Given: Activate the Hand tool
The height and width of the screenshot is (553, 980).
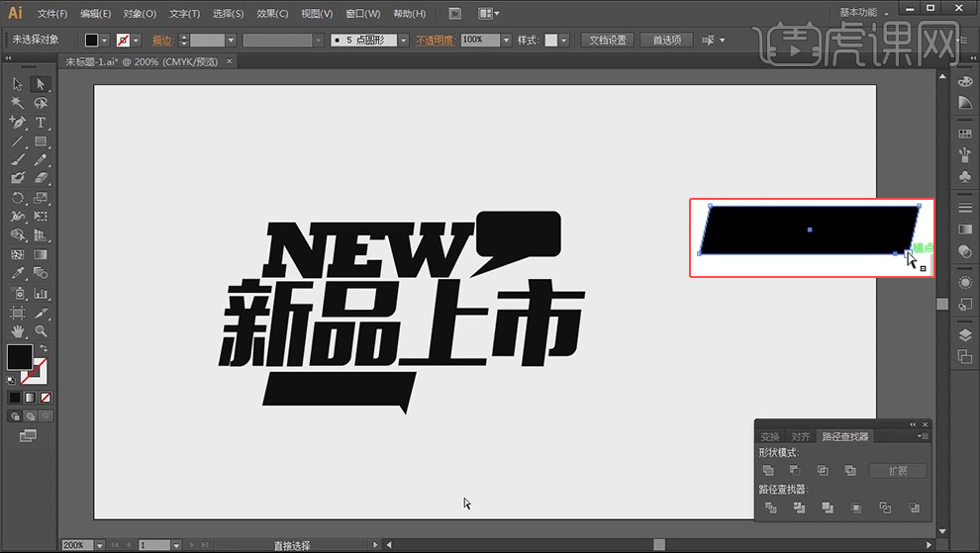Looking at the screenshot, I should click(18, 331).
